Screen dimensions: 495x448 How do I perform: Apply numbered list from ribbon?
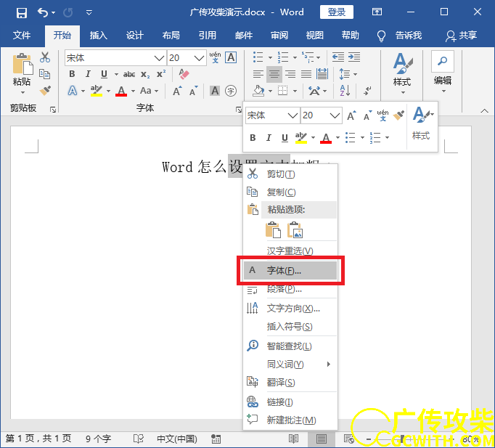pyautogui.click(x=283, y=57)
